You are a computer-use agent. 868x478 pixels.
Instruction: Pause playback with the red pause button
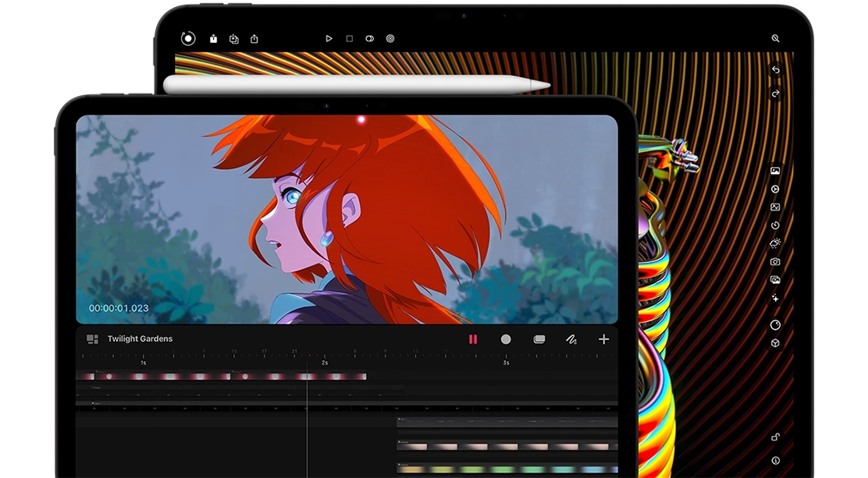coord(472,339)
